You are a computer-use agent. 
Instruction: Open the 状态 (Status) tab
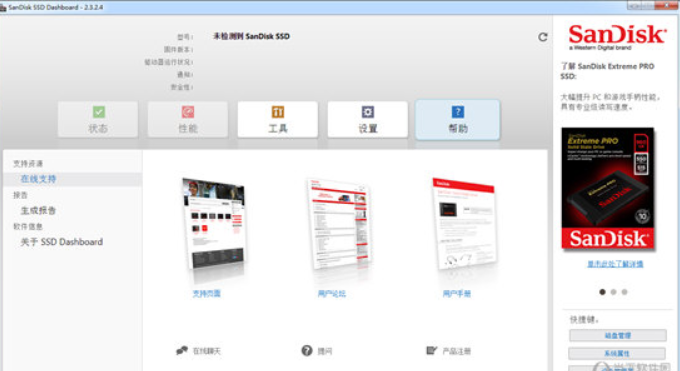coord(98,120)
